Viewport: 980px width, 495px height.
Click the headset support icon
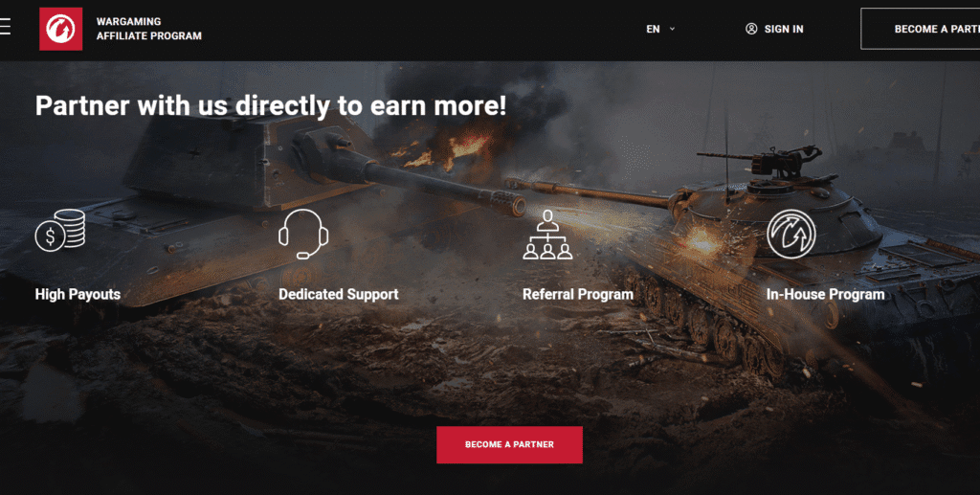303,234
